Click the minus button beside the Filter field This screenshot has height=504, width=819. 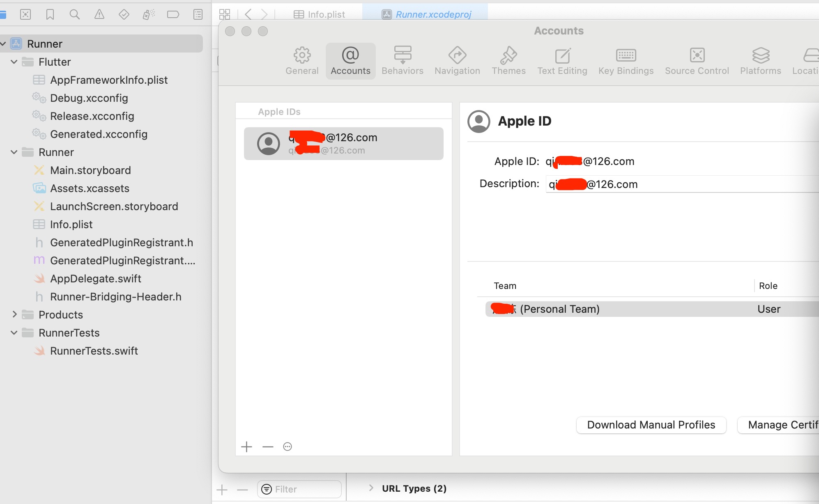[242, 490]
